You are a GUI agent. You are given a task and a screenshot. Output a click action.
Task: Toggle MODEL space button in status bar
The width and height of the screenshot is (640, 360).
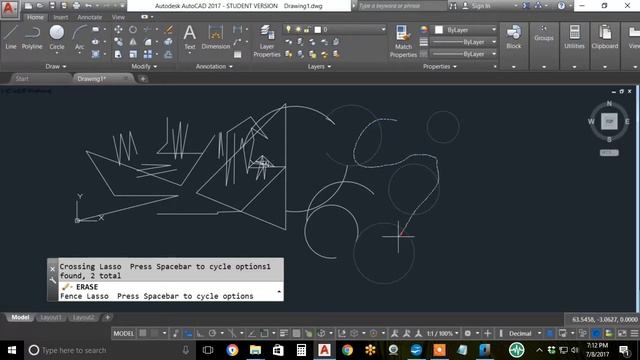(124, 333)
